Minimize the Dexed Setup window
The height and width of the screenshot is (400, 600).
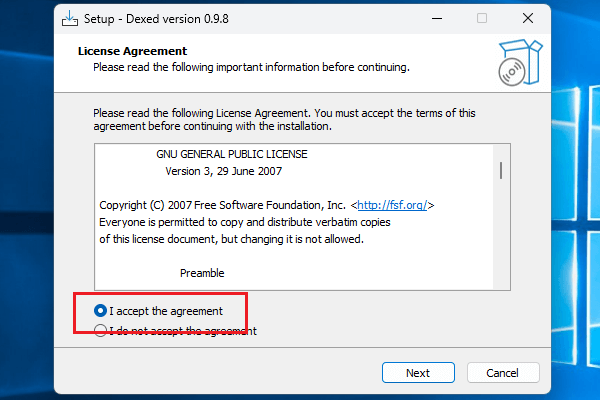click(x=436, y=18)
